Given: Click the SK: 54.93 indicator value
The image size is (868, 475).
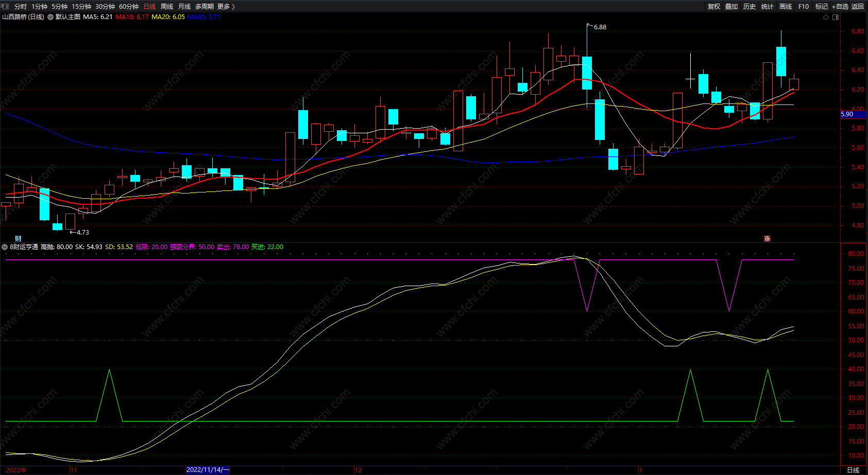Looking at the screenshot, I should click(x=89, y=247).
